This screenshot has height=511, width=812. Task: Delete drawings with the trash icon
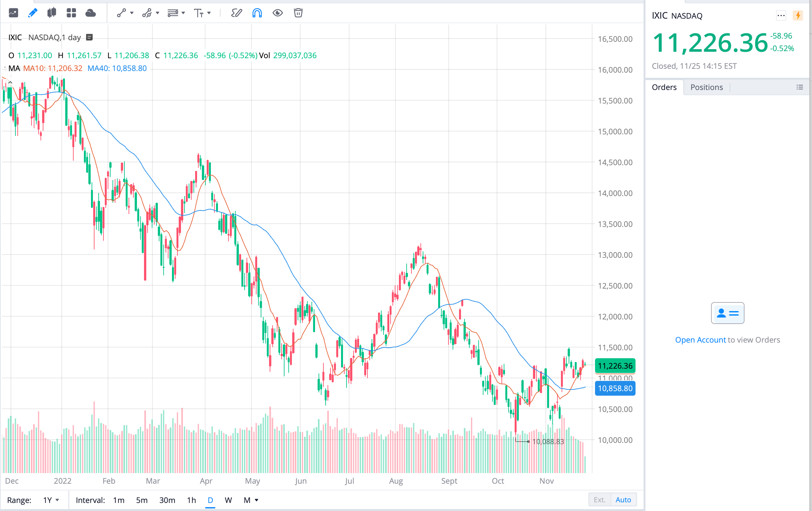click(x=298, y=13)
